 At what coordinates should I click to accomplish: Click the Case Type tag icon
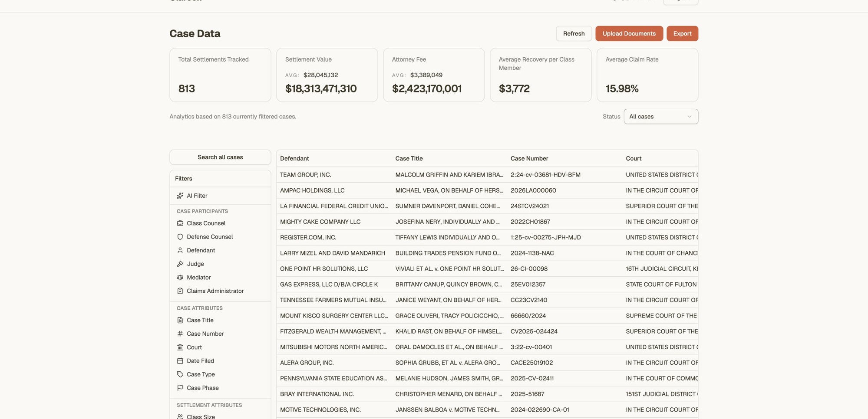tap(180, 374)
